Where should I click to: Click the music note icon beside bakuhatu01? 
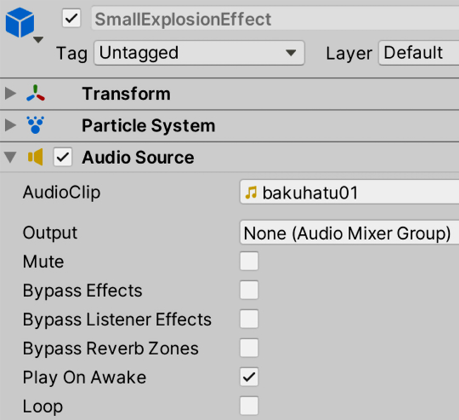[251, 192]
